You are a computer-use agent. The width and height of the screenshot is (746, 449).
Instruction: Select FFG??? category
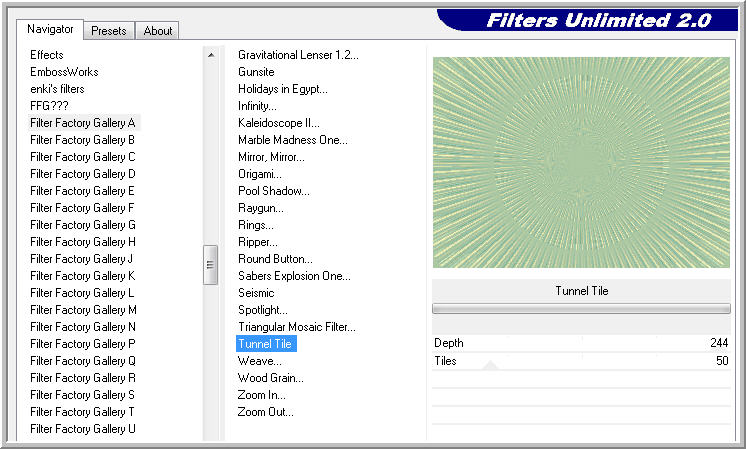[49, 106]
